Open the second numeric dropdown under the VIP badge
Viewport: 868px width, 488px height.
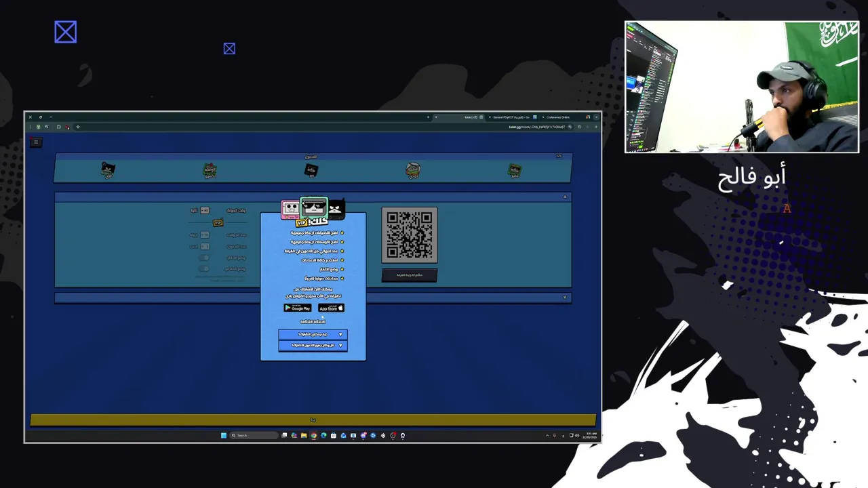[x=205, y=235]
